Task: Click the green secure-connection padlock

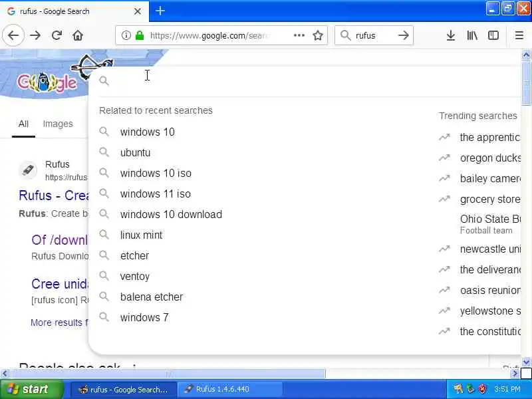Action: click(x=140, y=35)
